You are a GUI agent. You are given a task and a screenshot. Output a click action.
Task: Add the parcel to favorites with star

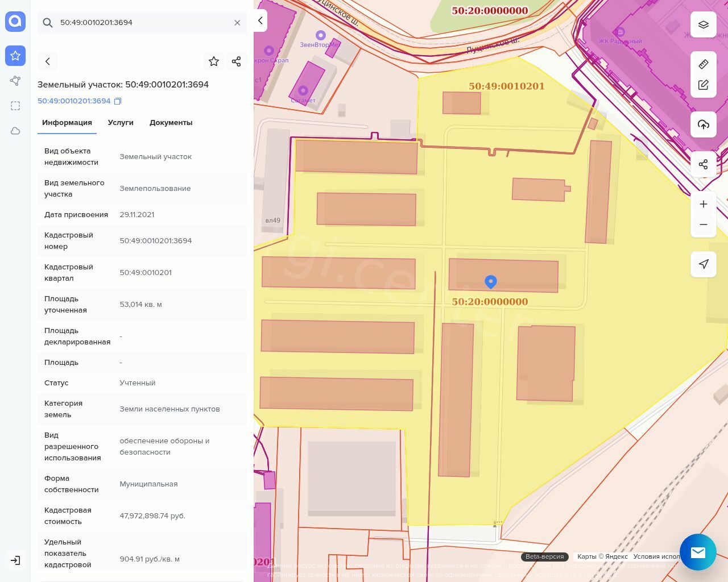tap(214, 61)
